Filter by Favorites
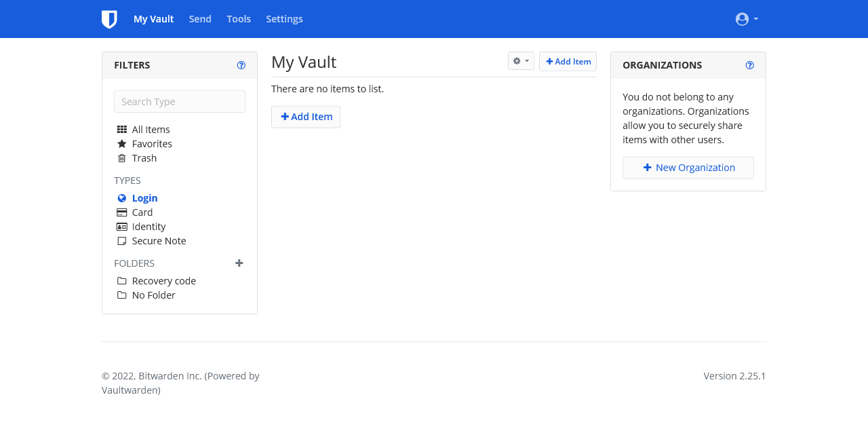Viewport: 868px width, 431px height. coord(152,144)
